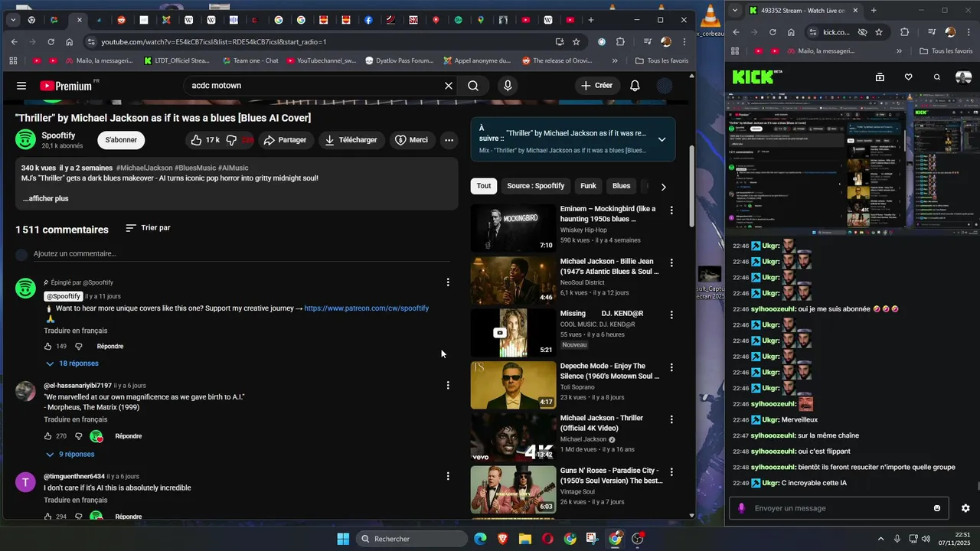Open Kick search icon
The height and width of the screenshot is (551, 980).
(936, 77)
